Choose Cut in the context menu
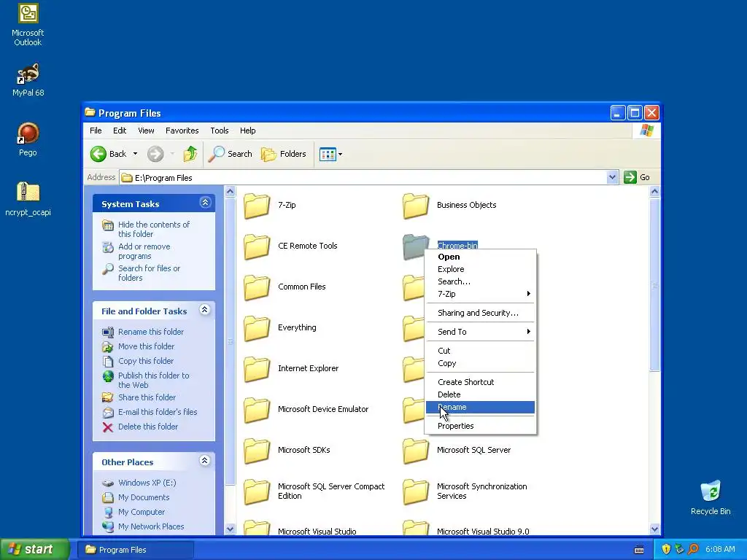 480,351
